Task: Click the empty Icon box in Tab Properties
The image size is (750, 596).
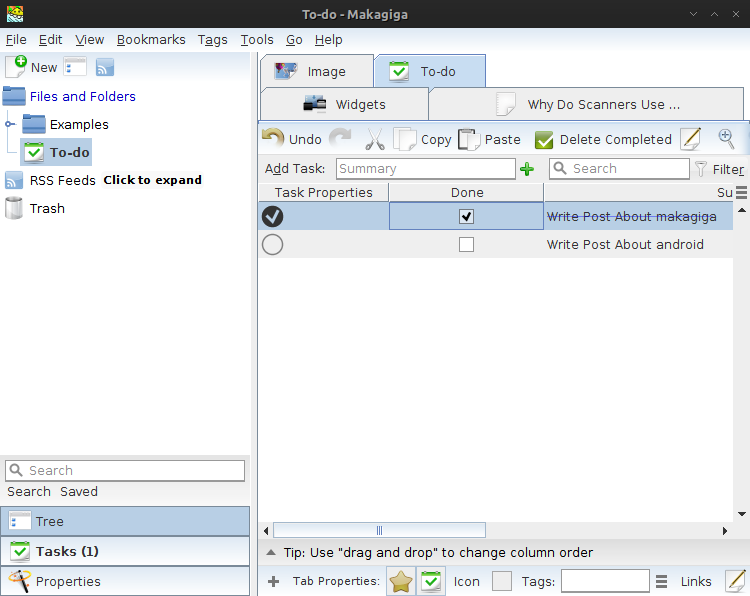Action: (502, 581)
